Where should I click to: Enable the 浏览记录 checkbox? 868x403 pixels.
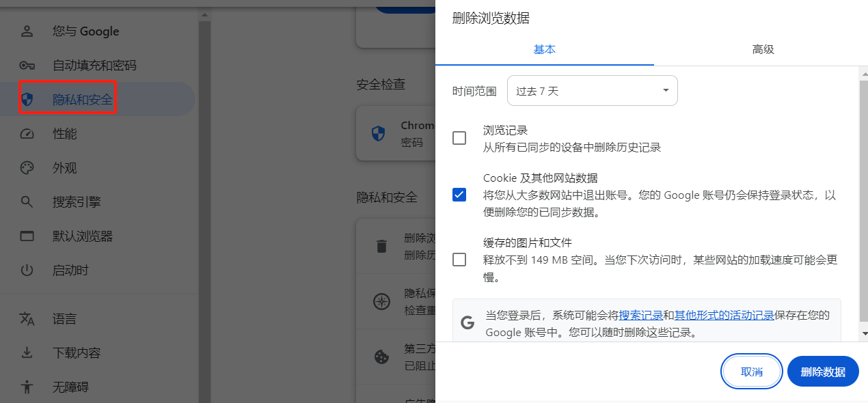coord(459,137)
